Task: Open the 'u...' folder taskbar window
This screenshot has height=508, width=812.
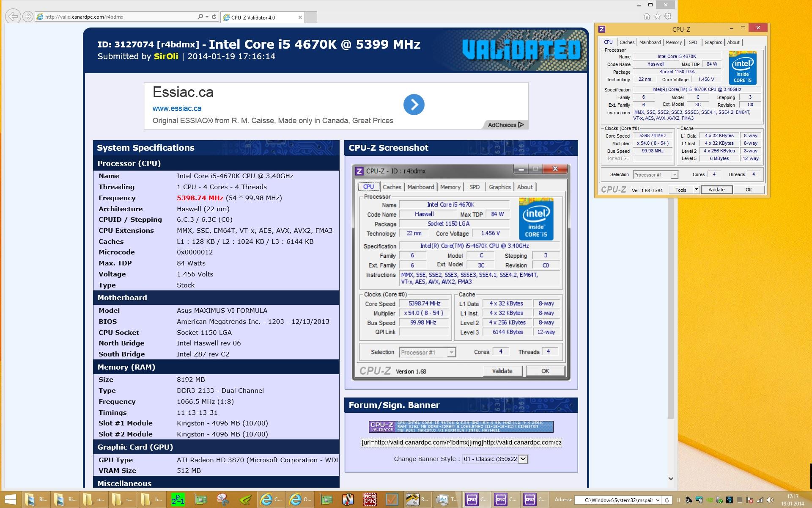Action: [93, 500]
